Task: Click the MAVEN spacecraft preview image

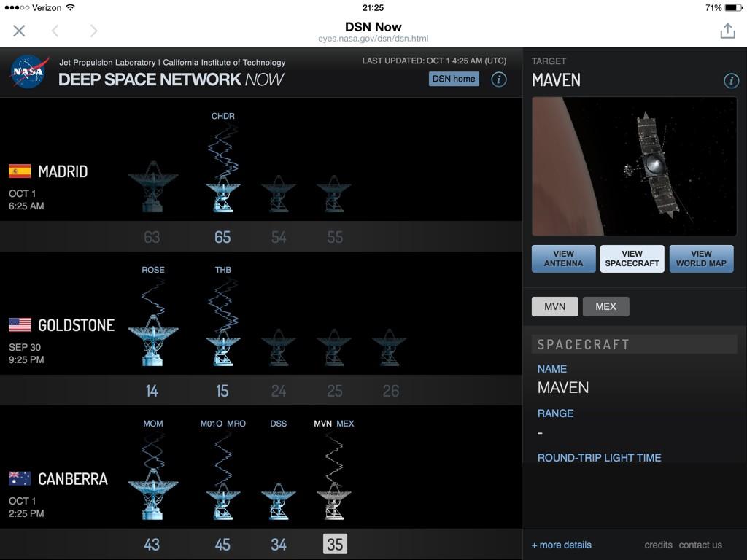Action: click(634, 166)
